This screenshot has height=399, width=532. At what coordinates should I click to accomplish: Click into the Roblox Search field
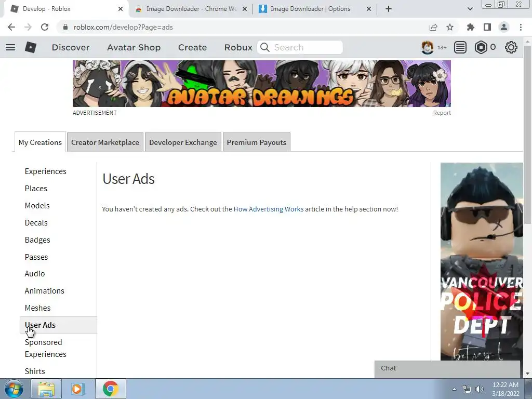(x=300, y=47)
